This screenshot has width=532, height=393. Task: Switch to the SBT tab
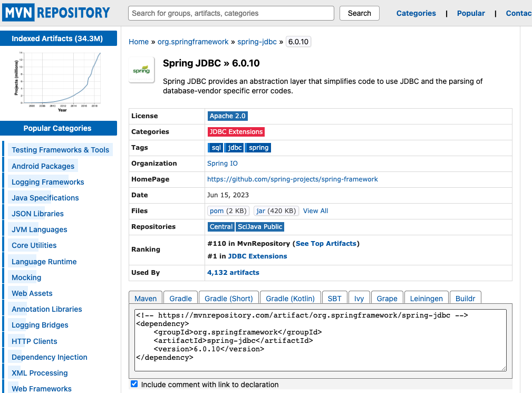click(x=334, y=298)
